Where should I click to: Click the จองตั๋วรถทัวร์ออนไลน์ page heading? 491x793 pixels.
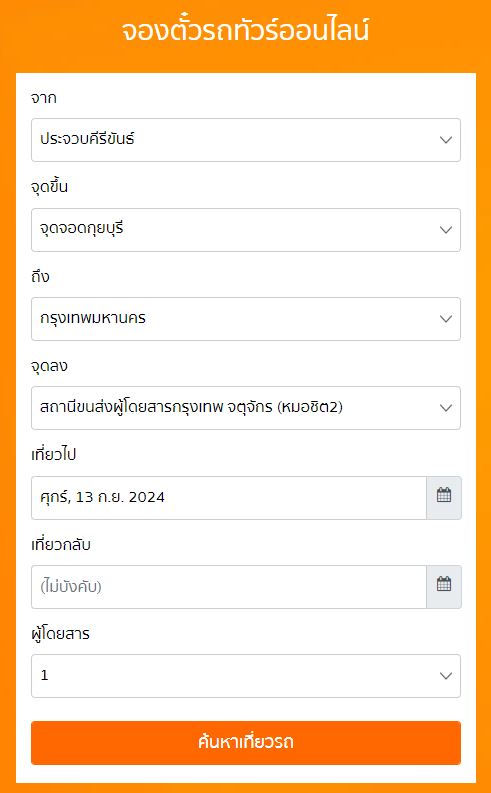[x=245, y=30]
